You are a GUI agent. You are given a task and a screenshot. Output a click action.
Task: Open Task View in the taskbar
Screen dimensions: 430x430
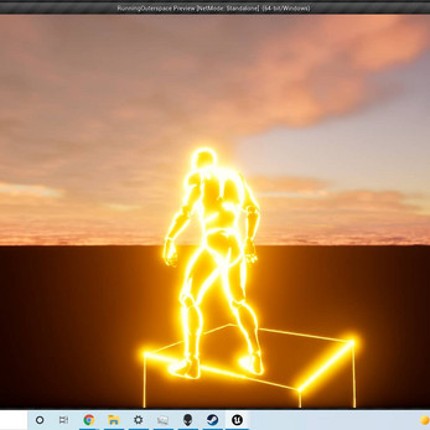[x=64, y=420]
